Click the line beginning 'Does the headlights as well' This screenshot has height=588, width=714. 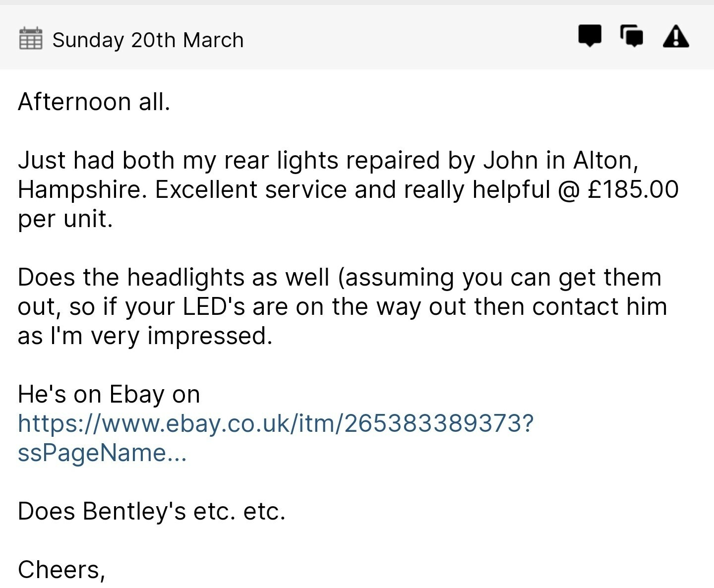click(340, 277)
